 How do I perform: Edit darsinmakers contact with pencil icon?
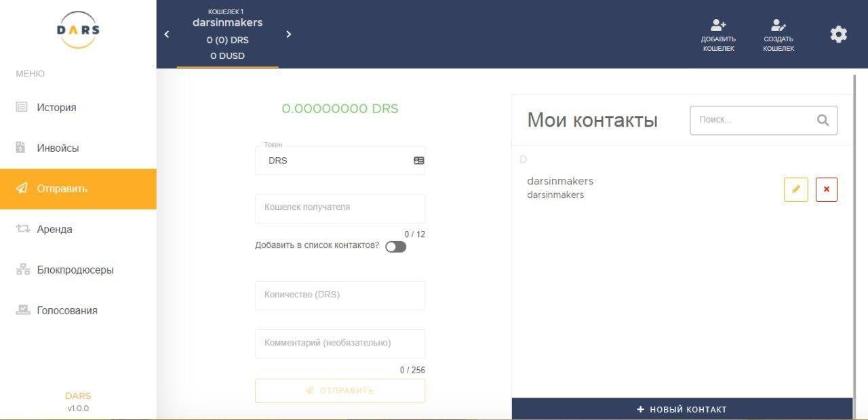(796, 190)
